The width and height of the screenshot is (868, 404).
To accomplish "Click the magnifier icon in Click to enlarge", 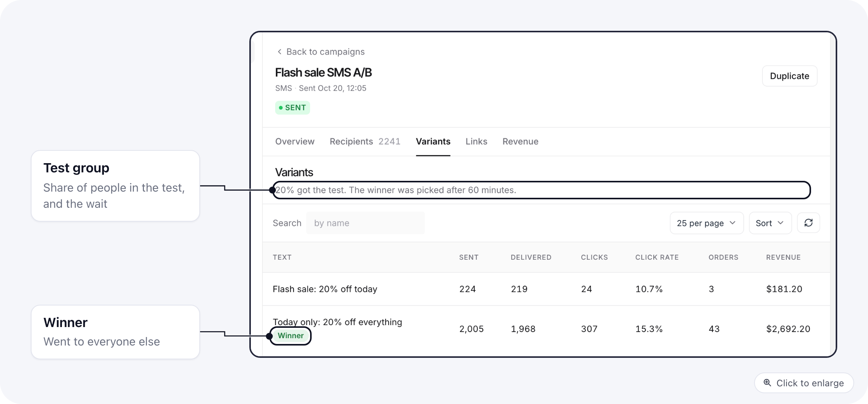I will click(767, 383).
